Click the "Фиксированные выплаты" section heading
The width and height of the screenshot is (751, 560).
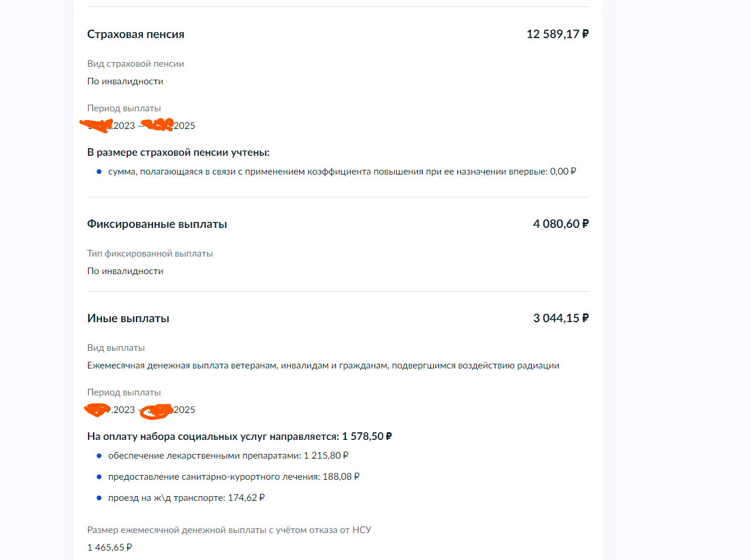[157, 224]
